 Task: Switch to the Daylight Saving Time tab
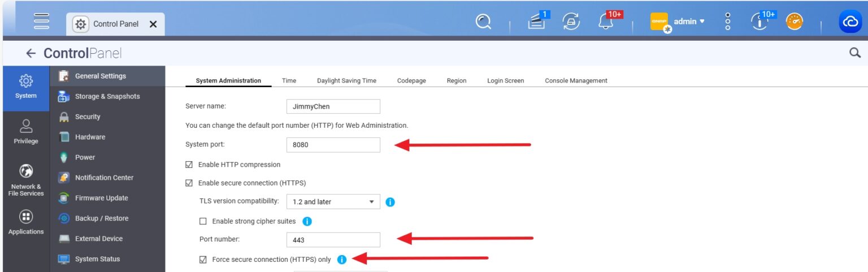tap(346, 81)
